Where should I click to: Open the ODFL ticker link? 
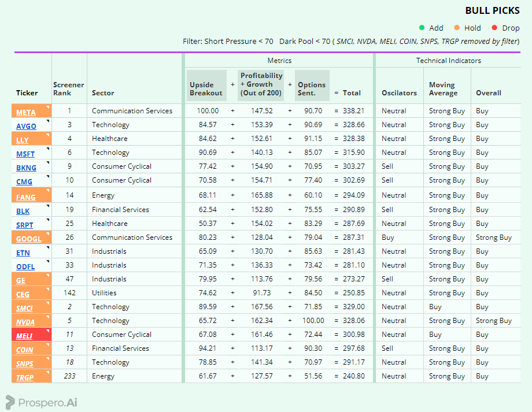pyautogui.click(x=25, y=267)
